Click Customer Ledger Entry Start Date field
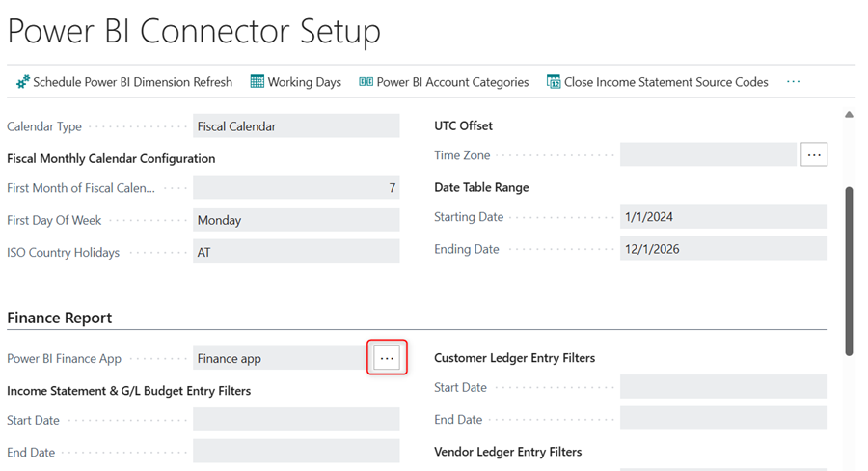Image resolution: width=868 pixels, height=471 pixels. 722,387
